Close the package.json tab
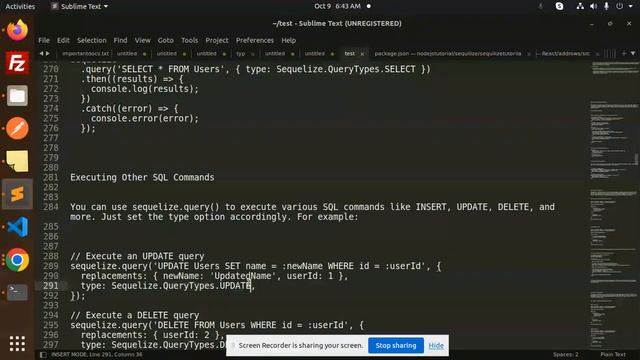Viewport: 640px width, 360px height. (529, 54)
